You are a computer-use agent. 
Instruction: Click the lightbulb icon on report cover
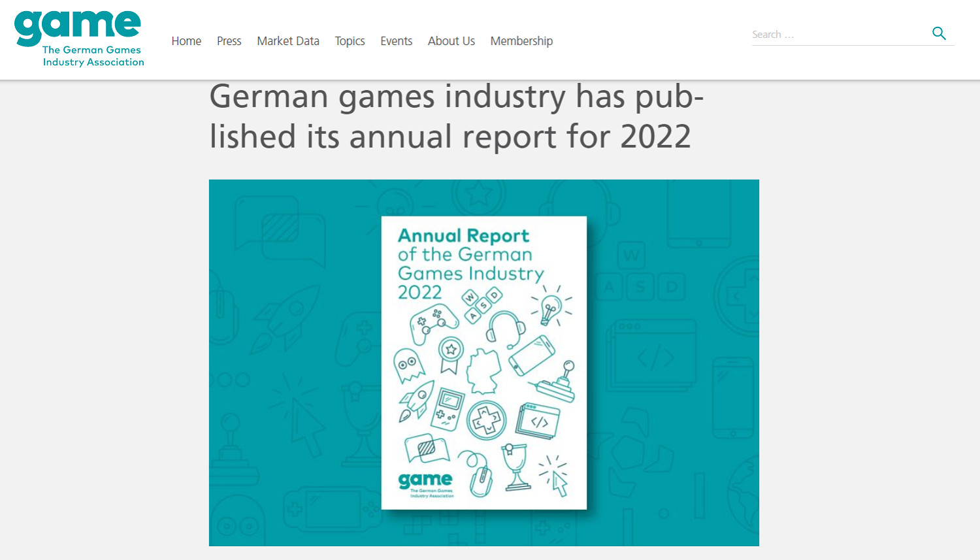tap(550, 307)
